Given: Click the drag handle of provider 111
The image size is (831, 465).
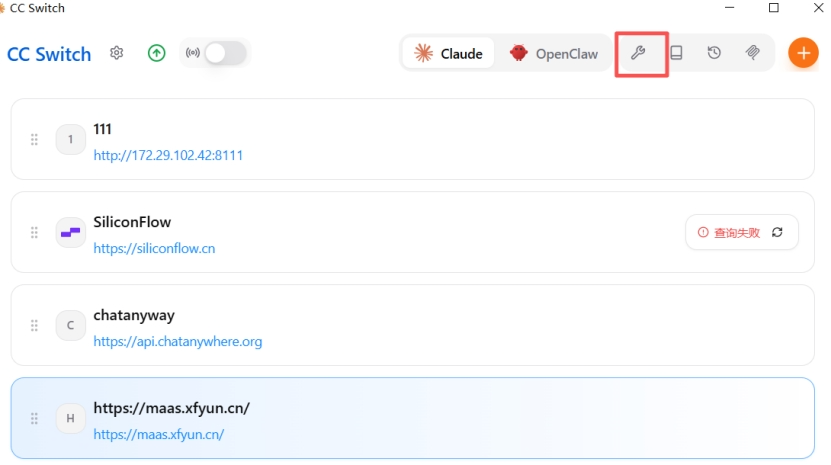Looking at the screenshot, I should tap(34, 139).
